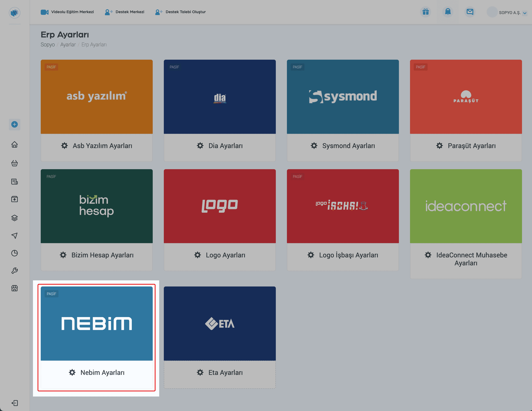Open the paper plane icon in sidebar
This screenshot has height=411, width=532.
click(15, 235)
